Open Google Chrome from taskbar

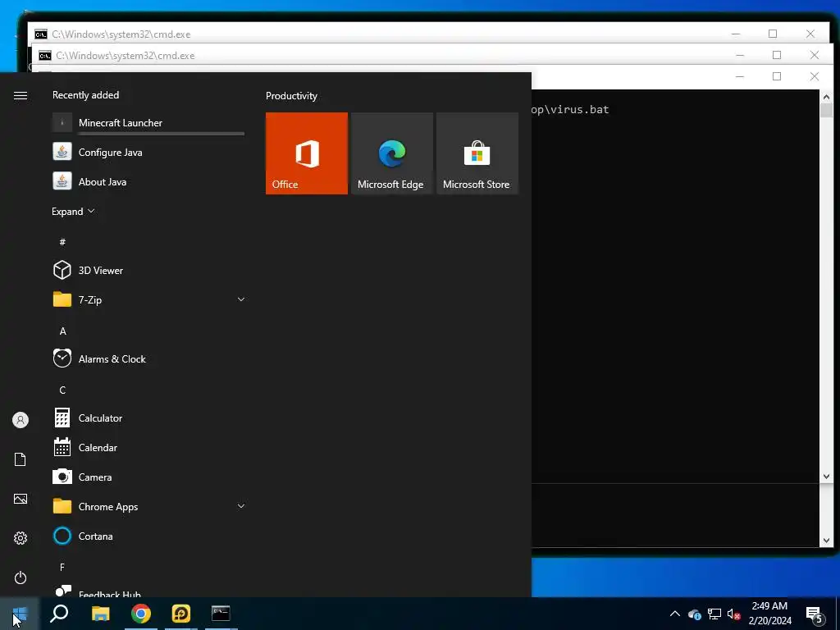(x=141, y=614)
